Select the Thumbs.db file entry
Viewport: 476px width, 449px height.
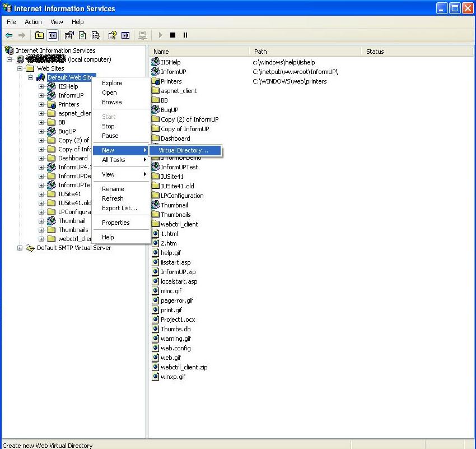click(175, 329)
